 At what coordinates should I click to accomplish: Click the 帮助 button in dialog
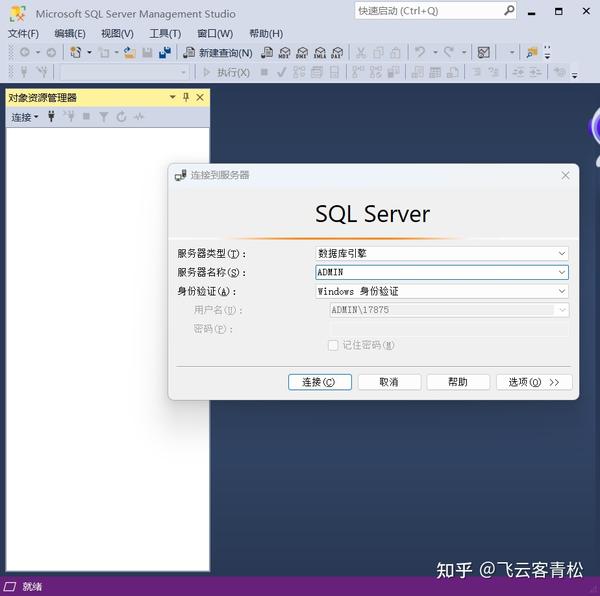click(458, 382)
